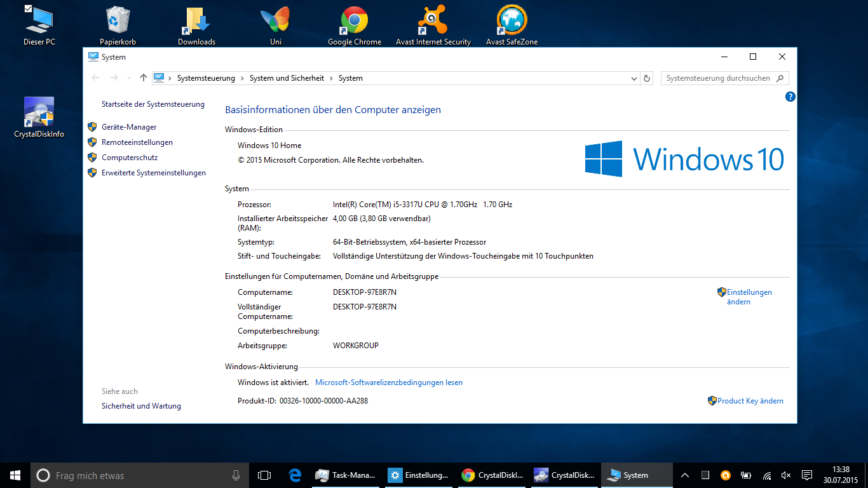
Task: Launch Avast SafeZone desktop icon
Action: coord(512,25)
